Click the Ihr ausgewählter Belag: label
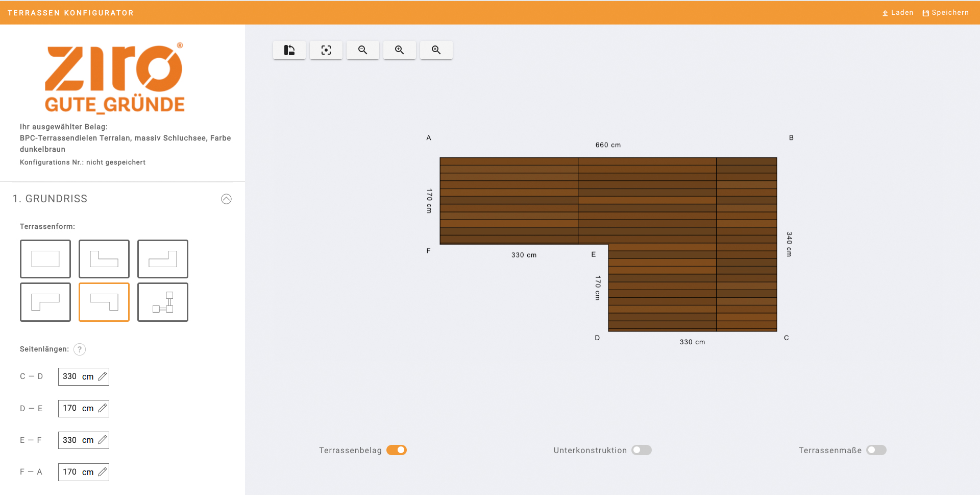The width and height of the screenshot is (980, 496). [x=64, y=127]
